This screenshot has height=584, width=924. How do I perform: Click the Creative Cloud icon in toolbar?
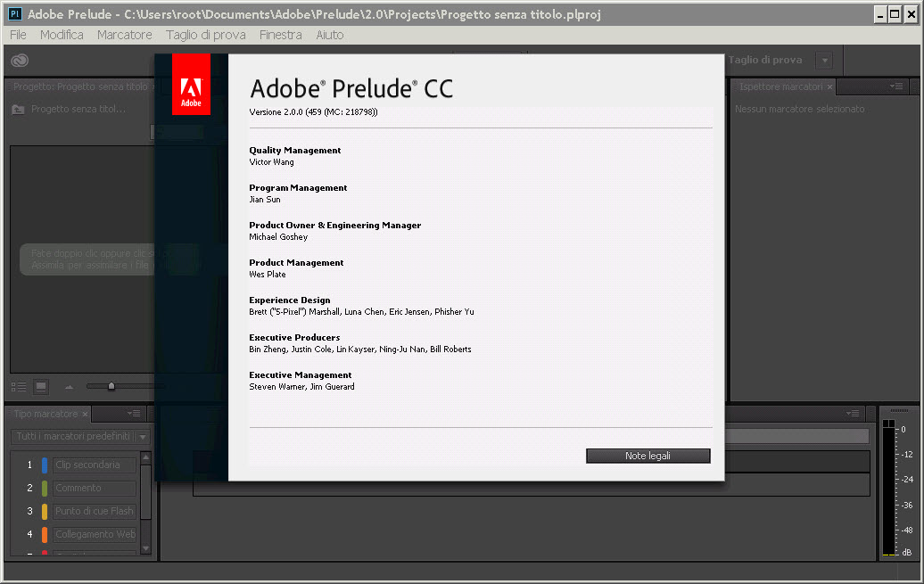point(20,60)
